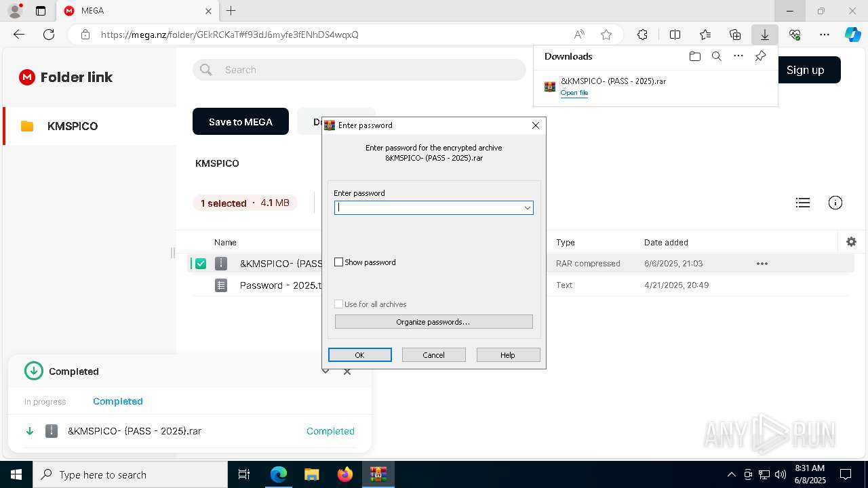868x488 pixels.
Task: Click the MEGA logo
Action: coord(26,77)
